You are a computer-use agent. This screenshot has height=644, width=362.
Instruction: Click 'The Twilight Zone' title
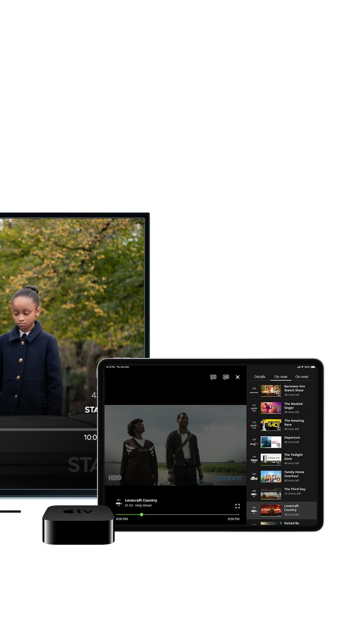click(x=293, y=457)
